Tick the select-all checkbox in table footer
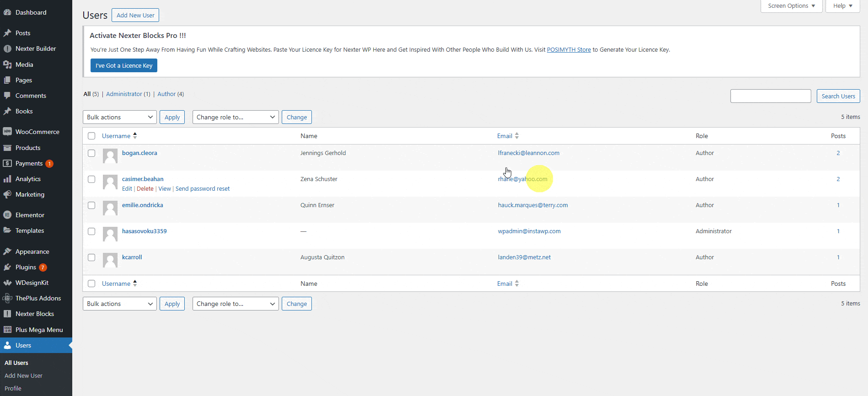The image size is (868, 396). [91, 284]
